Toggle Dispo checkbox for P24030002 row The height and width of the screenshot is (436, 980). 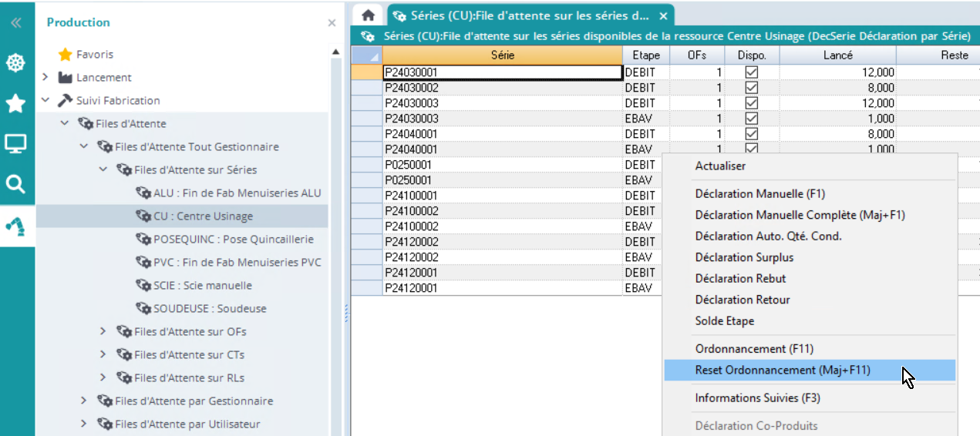[751, 88]
